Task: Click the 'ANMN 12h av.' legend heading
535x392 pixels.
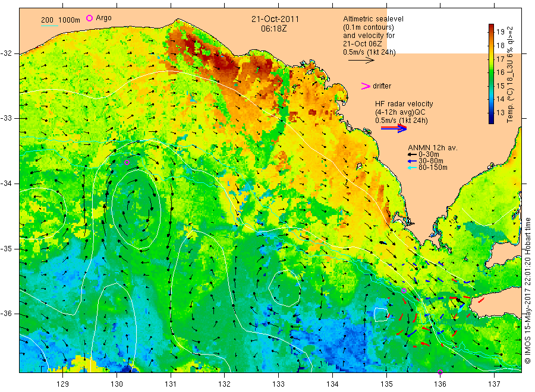Action: tap(433, 148)
